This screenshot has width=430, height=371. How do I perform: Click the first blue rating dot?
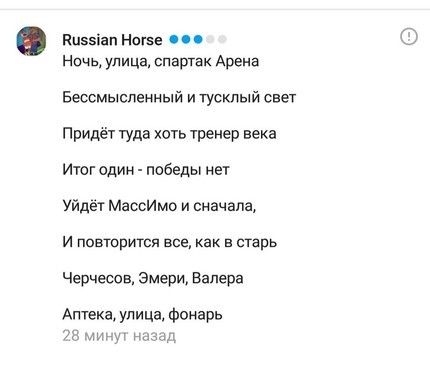coord(174,40)
